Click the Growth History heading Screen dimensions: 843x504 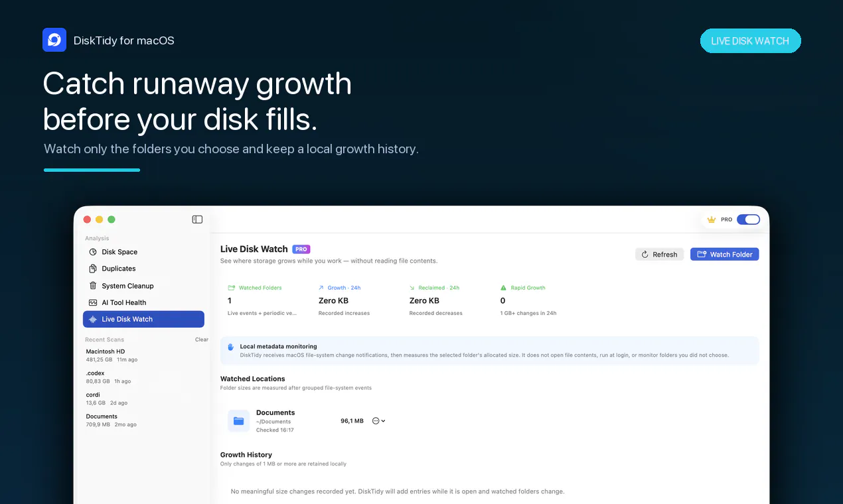click(246, 455)
